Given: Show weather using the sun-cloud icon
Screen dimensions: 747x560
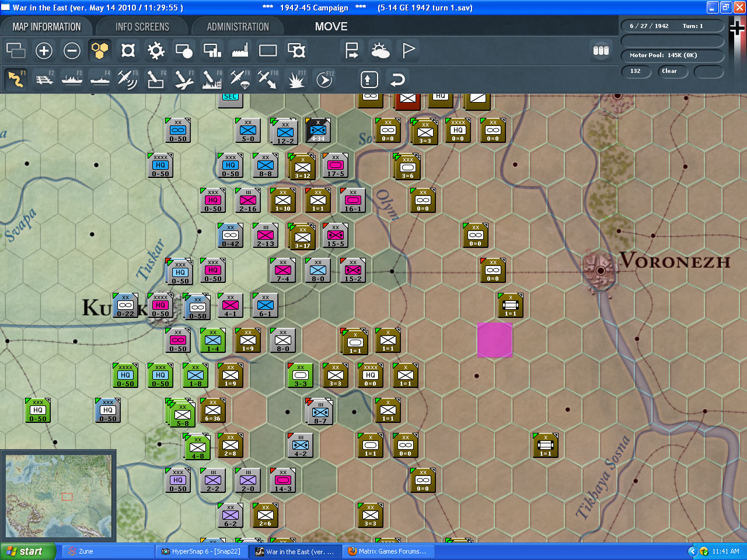Looking at the screenshot, I should click(380, 51).
